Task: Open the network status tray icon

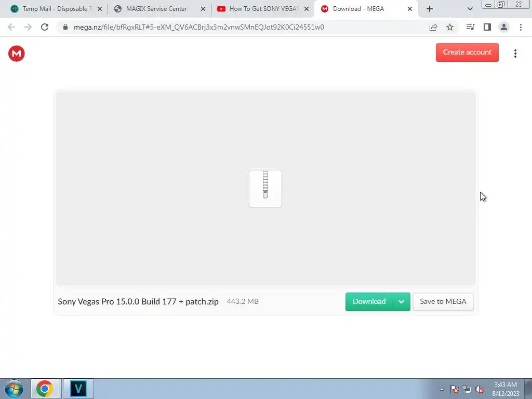Action: [x=467, y=390]
